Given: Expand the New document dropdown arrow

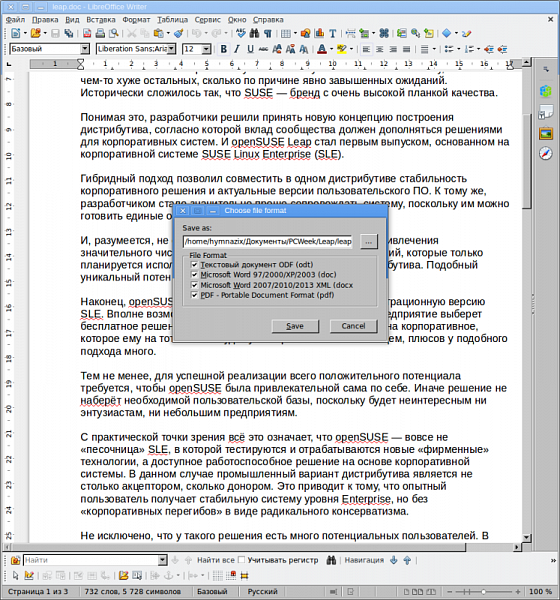Looking at the screenshot, I should coord(25,34).
